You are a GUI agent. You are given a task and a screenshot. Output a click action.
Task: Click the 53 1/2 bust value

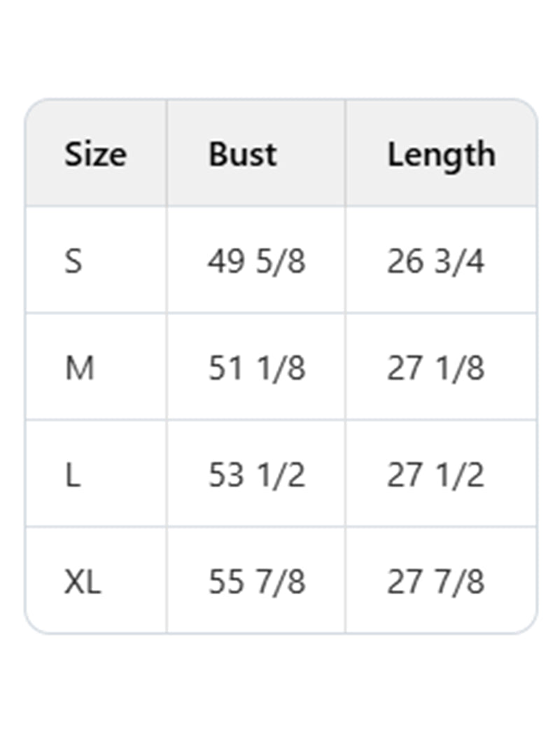pyautogui.click(x=256, y=475)
